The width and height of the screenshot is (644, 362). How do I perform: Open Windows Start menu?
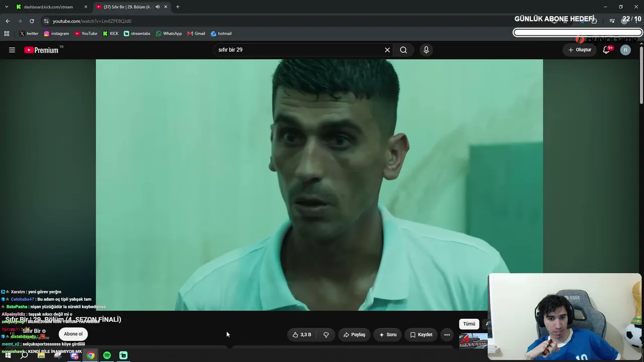8,355
